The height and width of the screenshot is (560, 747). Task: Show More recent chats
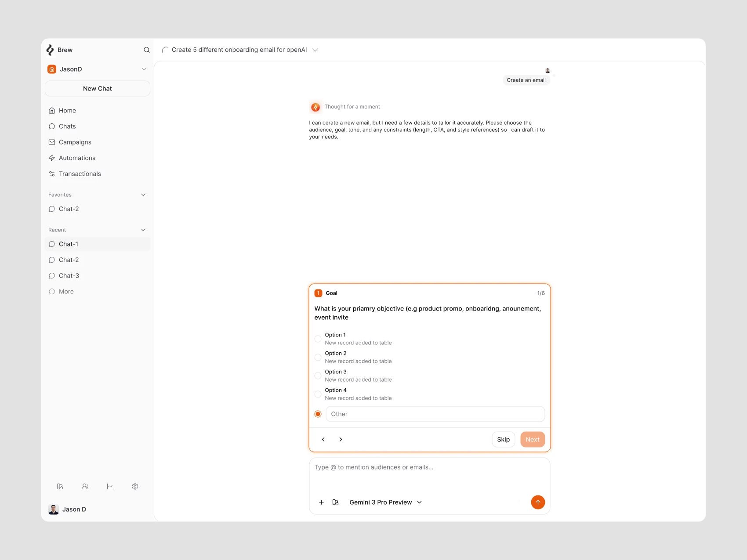click(98, 292)
